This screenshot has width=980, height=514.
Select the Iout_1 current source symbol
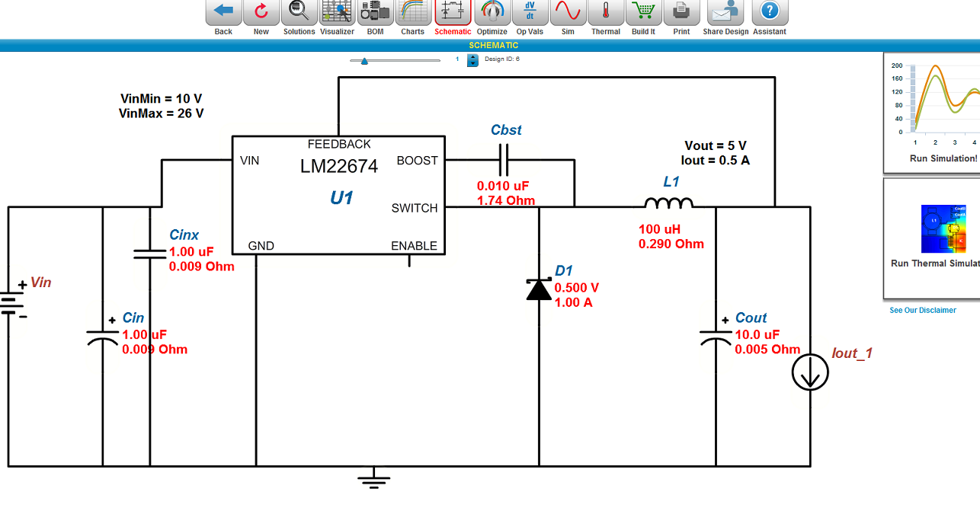tap(810, 373)
